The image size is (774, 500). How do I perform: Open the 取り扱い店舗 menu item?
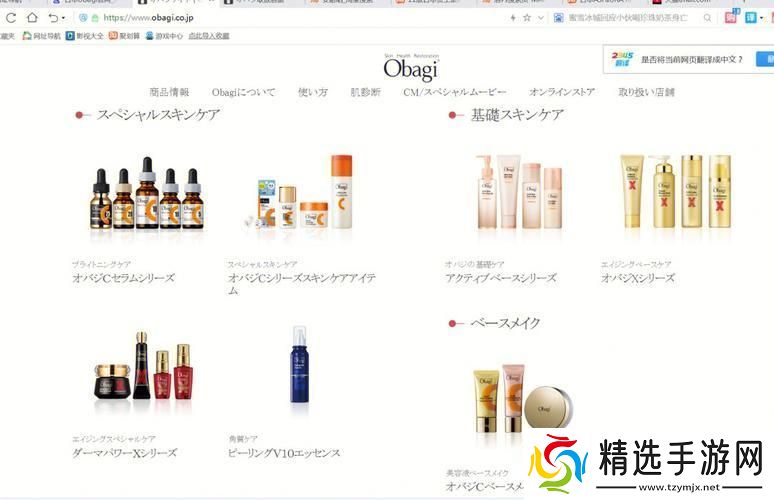tap(646, 92)
